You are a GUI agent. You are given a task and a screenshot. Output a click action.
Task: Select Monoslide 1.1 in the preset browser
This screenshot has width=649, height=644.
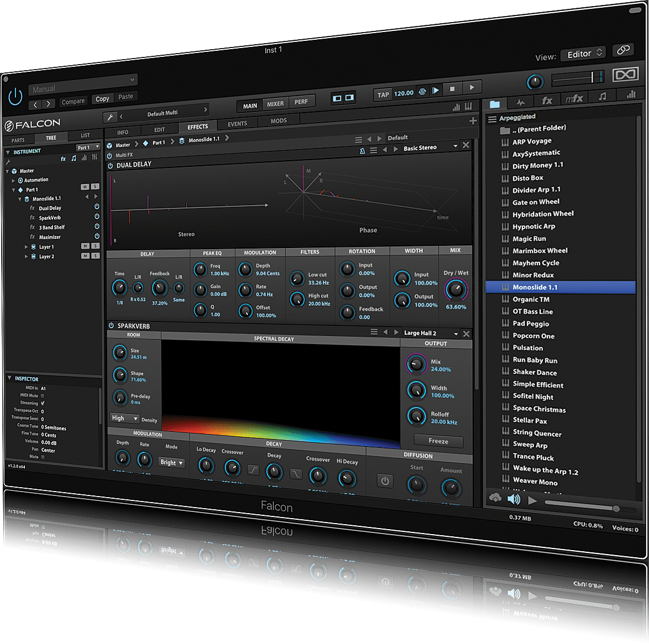click(561, 287)
